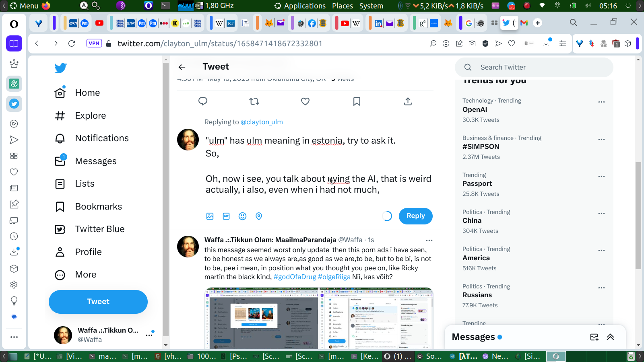
Task: Add page to bookmarks with heart in address bar
Action: 512,43
